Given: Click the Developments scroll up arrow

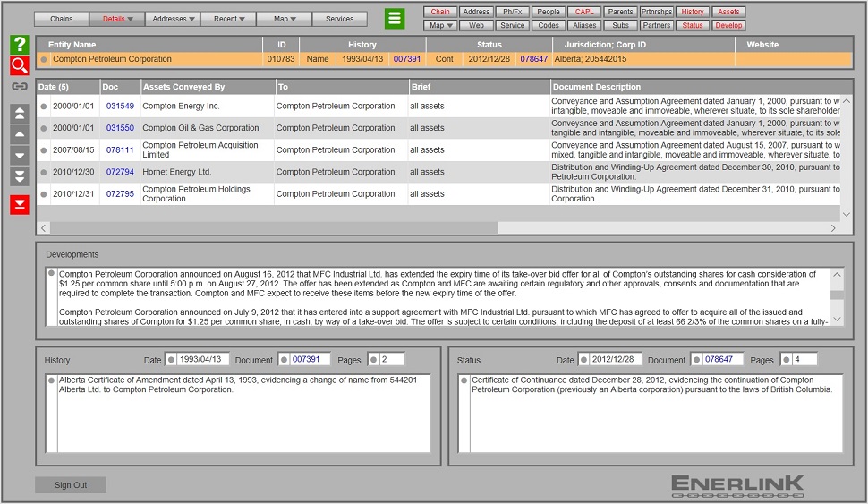Looking at the screenshot, I should click(837, 274).
